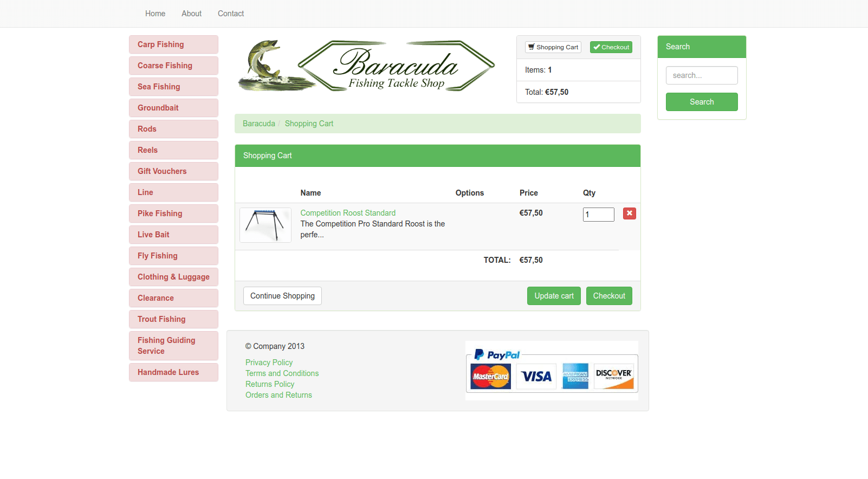868x479 pixels.
Task: Open the Groundbait category
Action: pos(173,108)
